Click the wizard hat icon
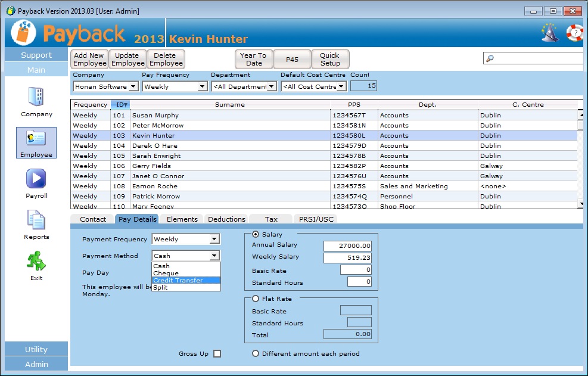 click(x=549, y=32)
